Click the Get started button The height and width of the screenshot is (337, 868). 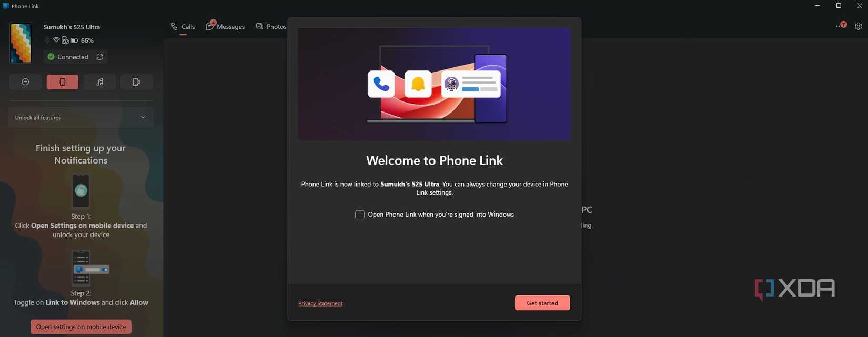(x=542, y=303)
